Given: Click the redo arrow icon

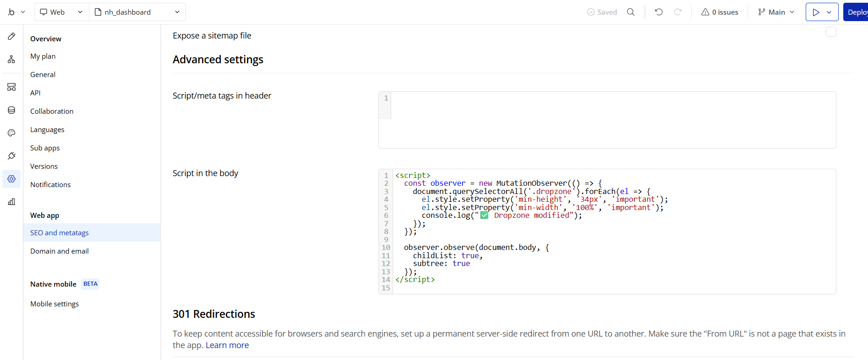Looking at the screenshot, I should [x=678, y=12].
